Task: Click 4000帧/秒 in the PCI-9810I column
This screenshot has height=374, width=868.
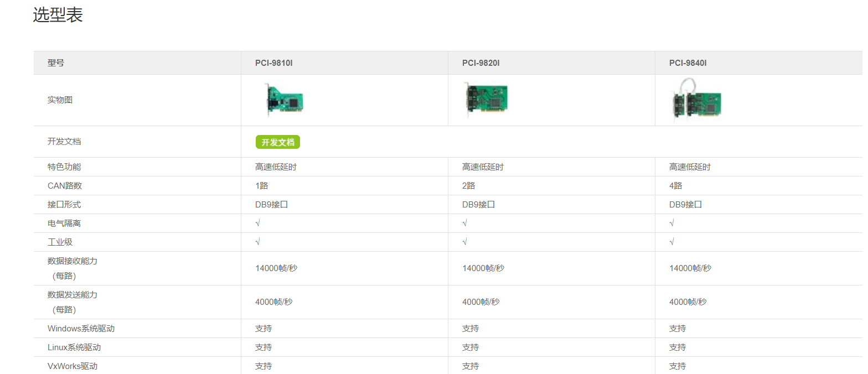Action: [274, 302]
